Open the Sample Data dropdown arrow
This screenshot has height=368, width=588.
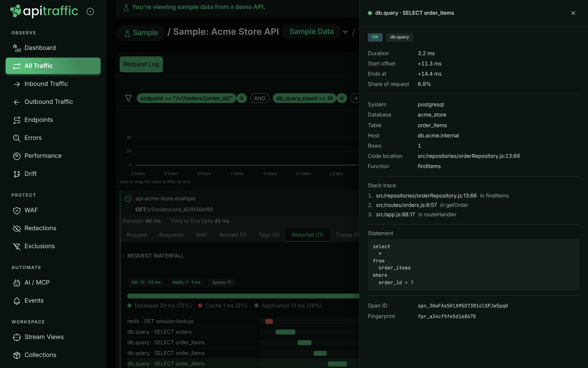tap(345, 32)
